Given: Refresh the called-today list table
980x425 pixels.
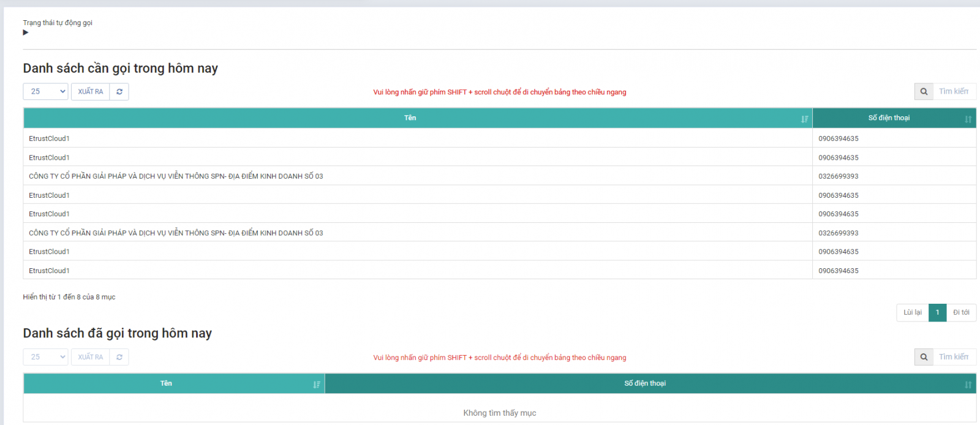Looking at the screenshot, I should pyautogui.click(x=119, y=357).
